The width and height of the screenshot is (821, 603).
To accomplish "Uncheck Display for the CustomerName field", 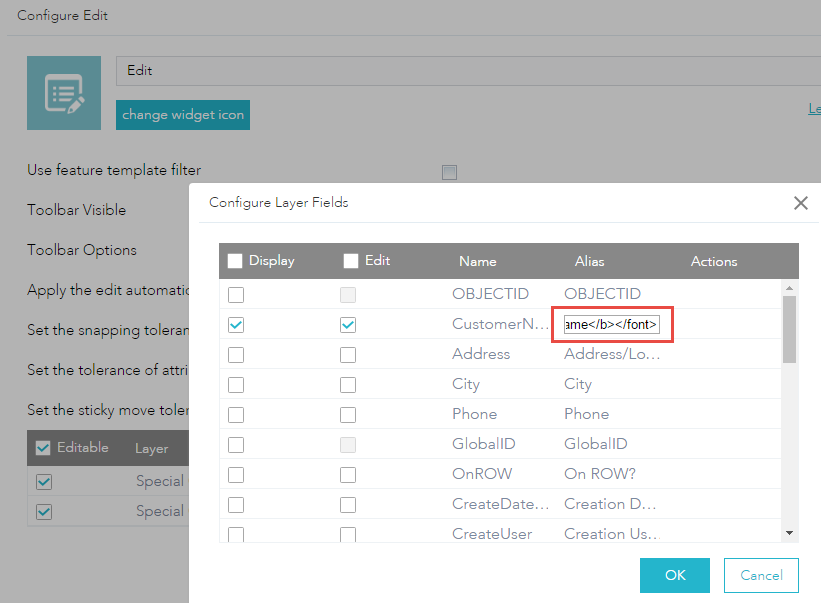I will coord(236,325).
